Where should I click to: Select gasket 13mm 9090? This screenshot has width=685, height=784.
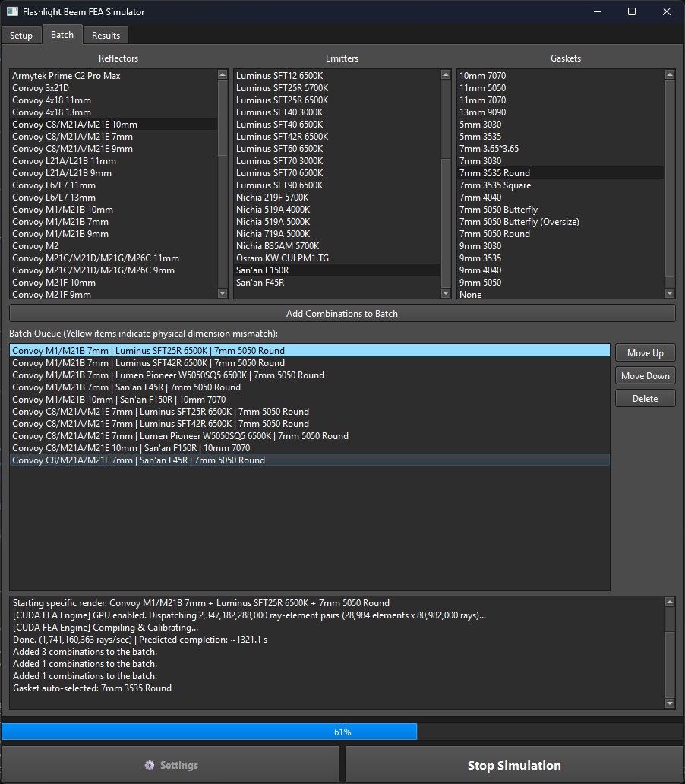(561, 112)
